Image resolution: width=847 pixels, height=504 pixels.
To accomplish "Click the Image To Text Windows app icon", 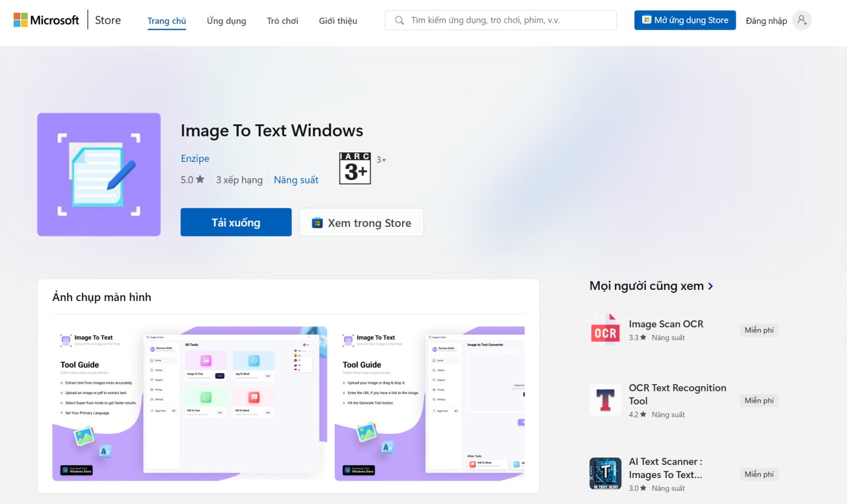I will pyautogui.click(x=98, y=175).
